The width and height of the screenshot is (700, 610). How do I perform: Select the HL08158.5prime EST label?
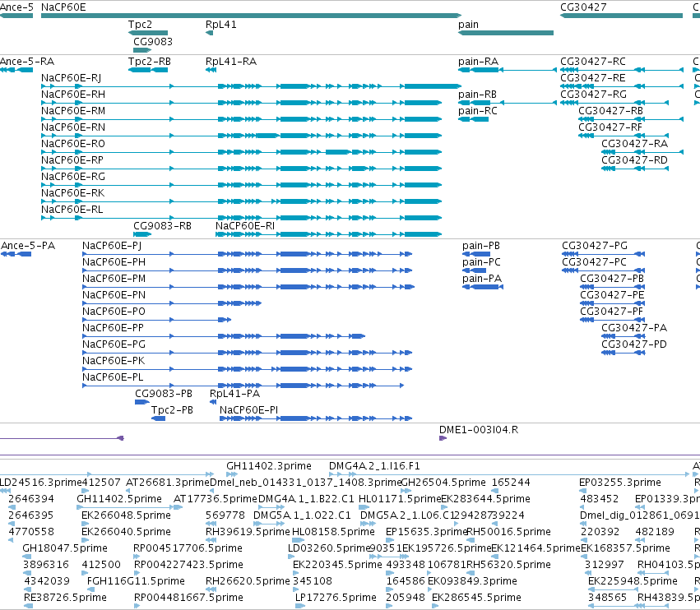coord(333,532)
